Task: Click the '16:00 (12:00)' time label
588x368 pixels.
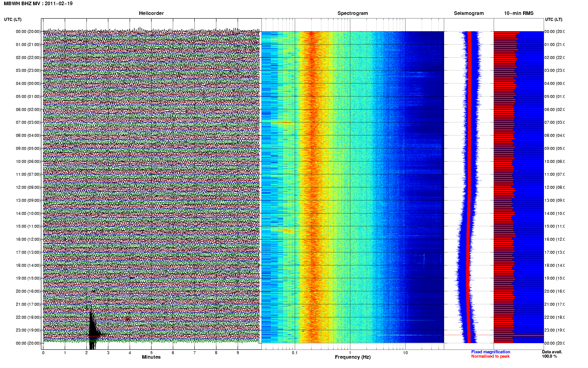Action: click(28, 239)
